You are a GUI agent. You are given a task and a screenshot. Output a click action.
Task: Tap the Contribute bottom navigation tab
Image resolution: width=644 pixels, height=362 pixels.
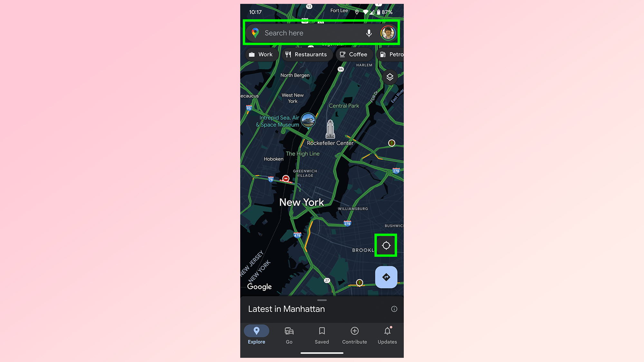(x=354, y=335)
